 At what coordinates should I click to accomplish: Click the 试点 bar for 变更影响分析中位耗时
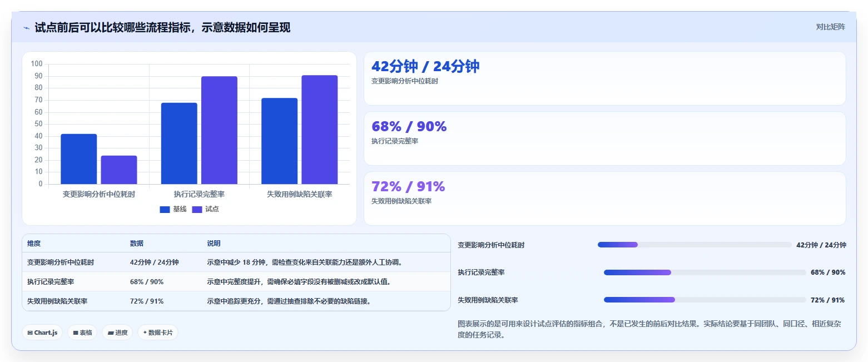pos(119,170)
